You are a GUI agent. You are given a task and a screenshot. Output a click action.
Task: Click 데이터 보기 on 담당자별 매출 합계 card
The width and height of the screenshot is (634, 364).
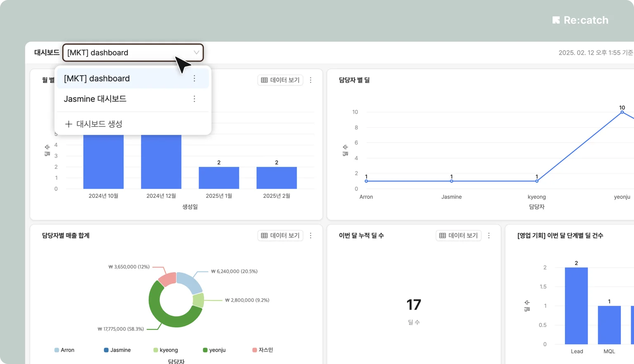[x=280, y=235]
